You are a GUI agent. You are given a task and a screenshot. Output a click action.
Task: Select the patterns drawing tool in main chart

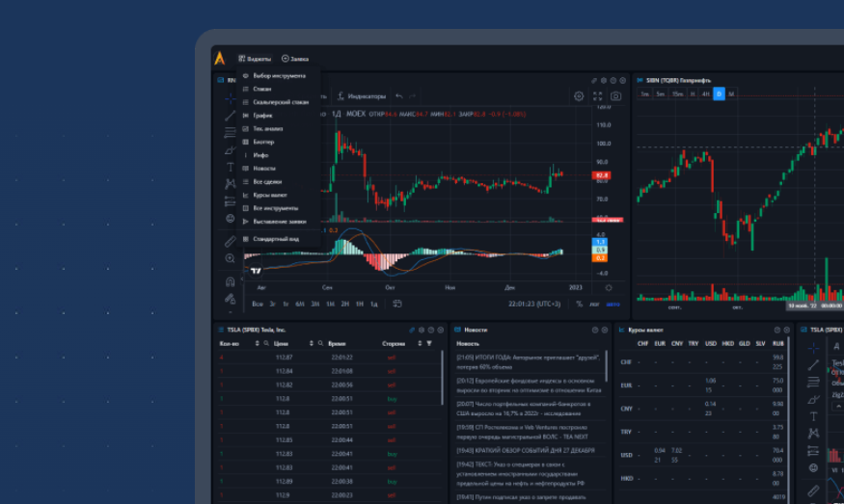click(x=230, y=184)
